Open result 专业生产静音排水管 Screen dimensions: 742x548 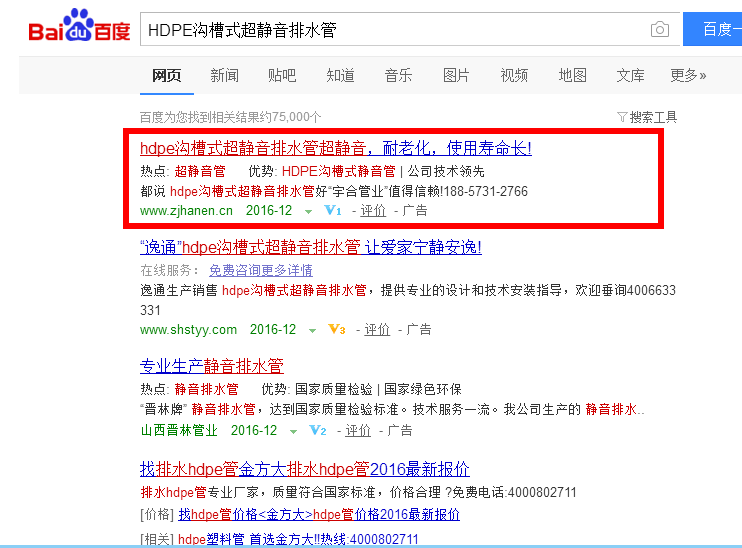212,366
